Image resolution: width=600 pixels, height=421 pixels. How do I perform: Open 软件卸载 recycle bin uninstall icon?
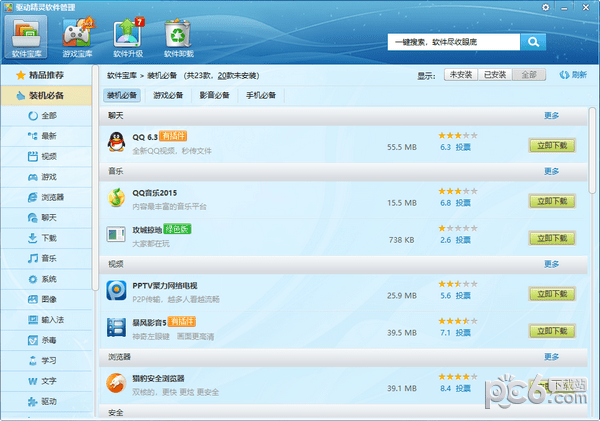[178, 36]
